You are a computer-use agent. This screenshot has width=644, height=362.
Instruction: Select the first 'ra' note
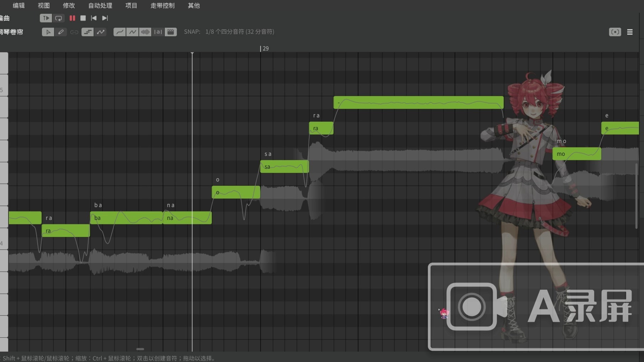(66, 231)
